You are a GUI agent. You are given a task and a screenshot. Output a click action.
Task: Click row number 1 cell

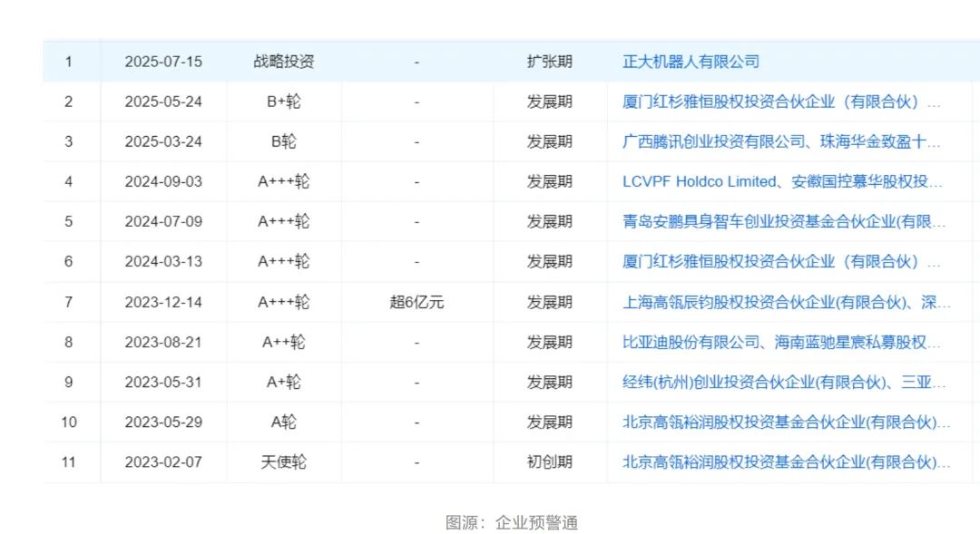coord(69,62)
